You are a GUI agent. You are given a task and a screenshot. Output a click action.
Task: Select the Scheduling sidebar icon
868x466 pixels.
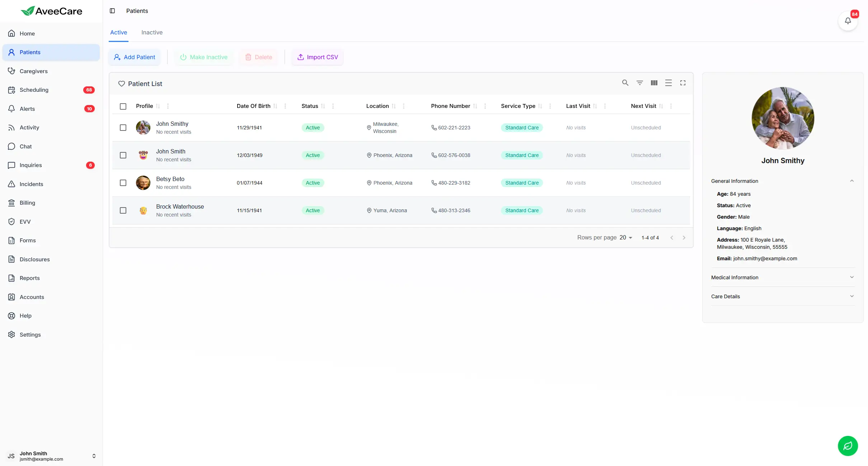[11, 90]
